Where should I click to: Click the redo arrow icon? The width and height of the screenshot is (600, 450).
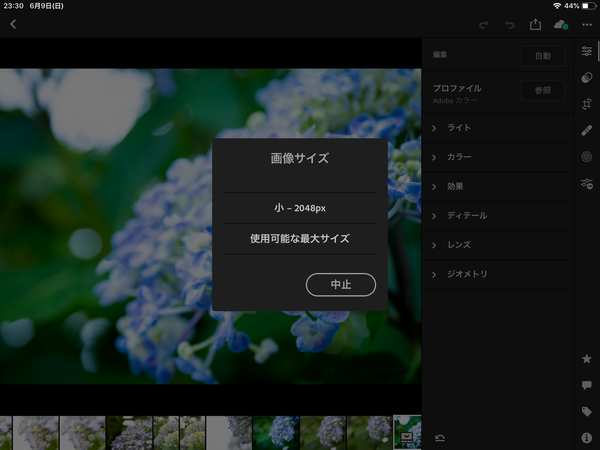pos(484,25)
